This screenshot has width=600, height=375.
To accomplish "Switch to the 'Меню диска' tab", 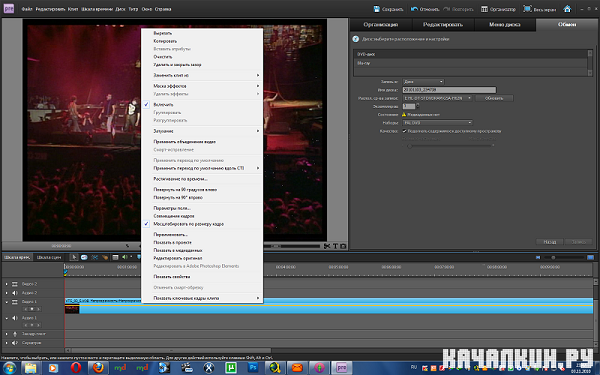I will click(504, 24).
